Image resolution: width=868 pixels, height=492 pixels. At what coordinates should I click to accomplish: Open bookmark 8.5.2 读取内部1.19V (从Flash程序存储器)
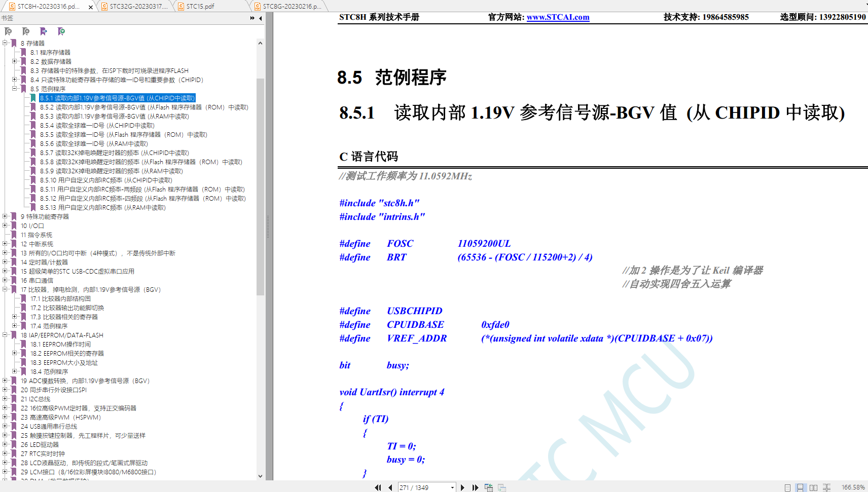coord(144,107)
